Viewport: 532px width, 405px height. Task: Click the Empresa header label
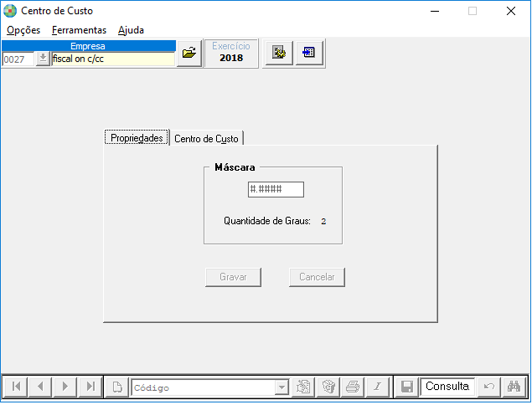tap(88, 46)
